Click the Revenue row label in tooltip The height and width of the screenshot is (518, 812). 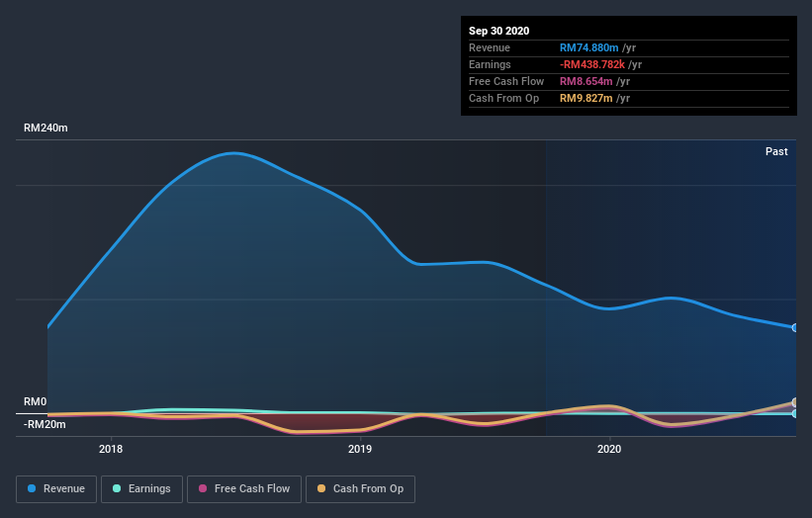pos(490,47)
